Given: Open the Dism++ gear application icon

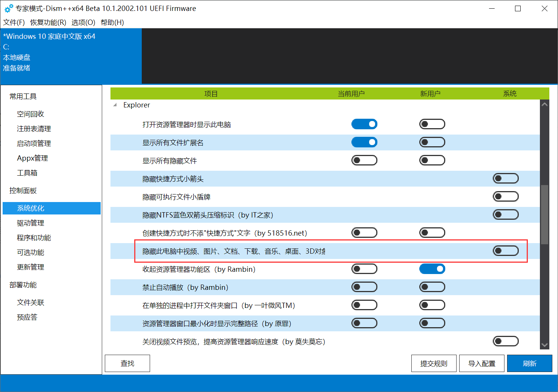Looking at the screenshot, I should 8,8.
